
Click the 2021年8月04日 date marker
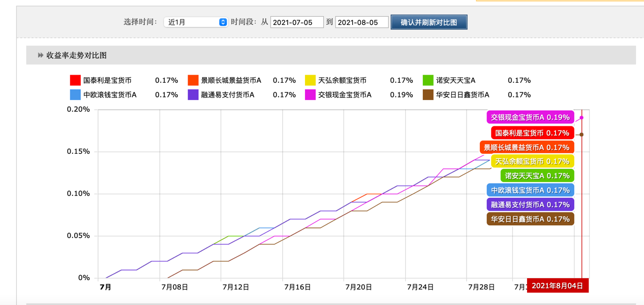[558, 285]
